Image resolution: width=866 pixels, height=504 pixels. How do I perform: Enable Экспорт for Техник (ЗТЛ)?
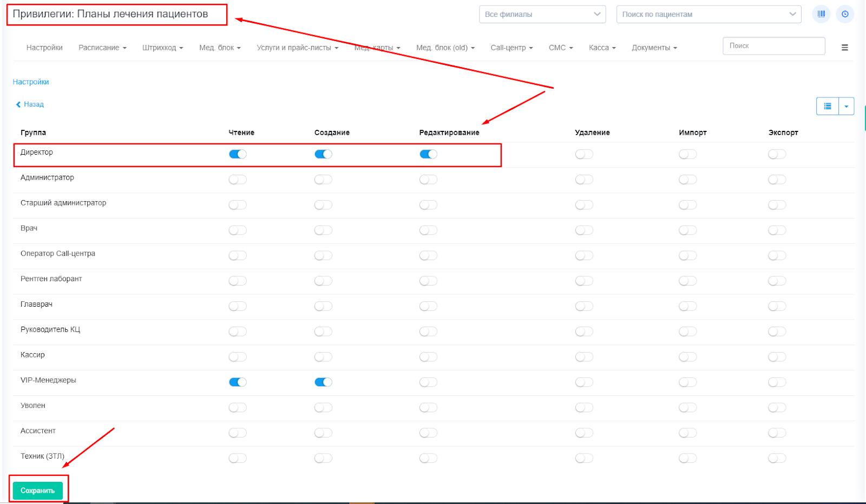point(777,458)
